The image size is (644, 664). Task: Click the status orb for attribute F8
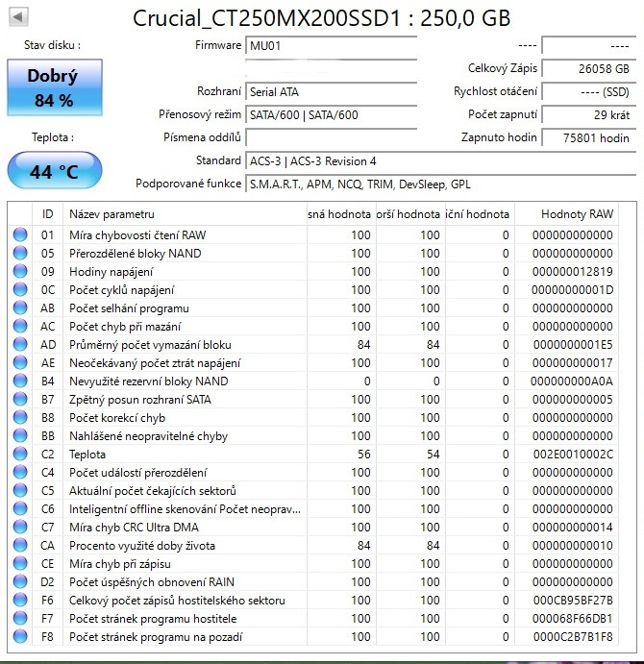coord(20,636)
